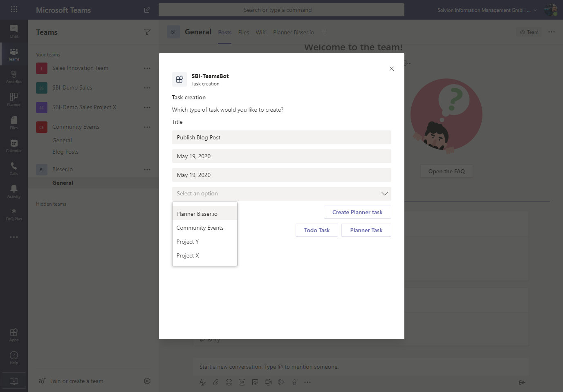Open the sticker picker icon
The image size is (563, 392).
[255, 382]
